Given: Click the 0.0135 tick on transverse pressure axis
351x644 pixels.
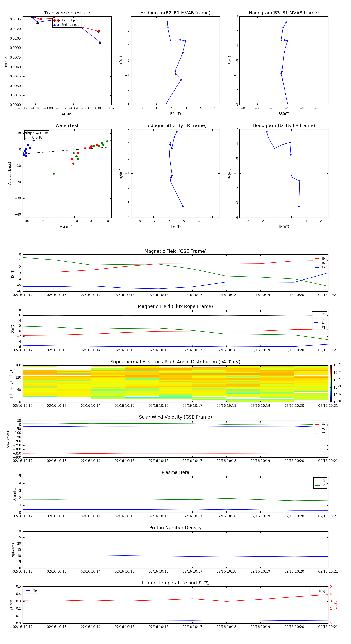Looking at the screenshot, I should [x=15, y=20].
